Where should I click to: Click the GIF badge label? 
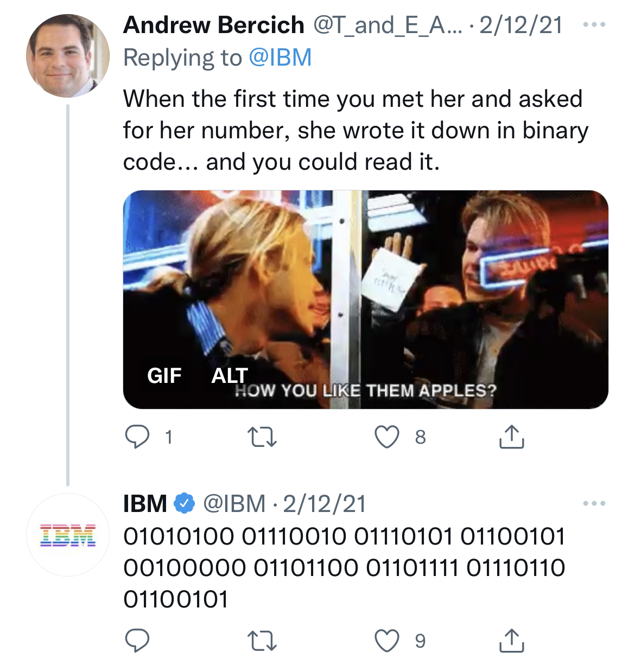coord(164,375)
